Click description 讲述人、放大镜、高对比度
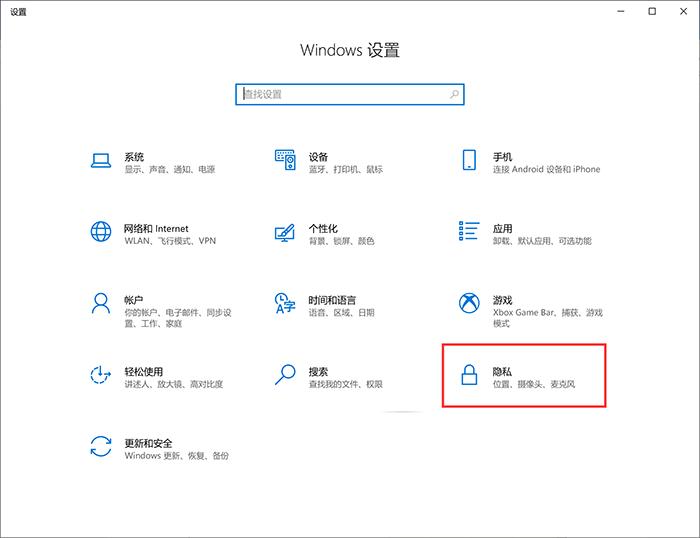700x538 pixels. coord(174,384)
